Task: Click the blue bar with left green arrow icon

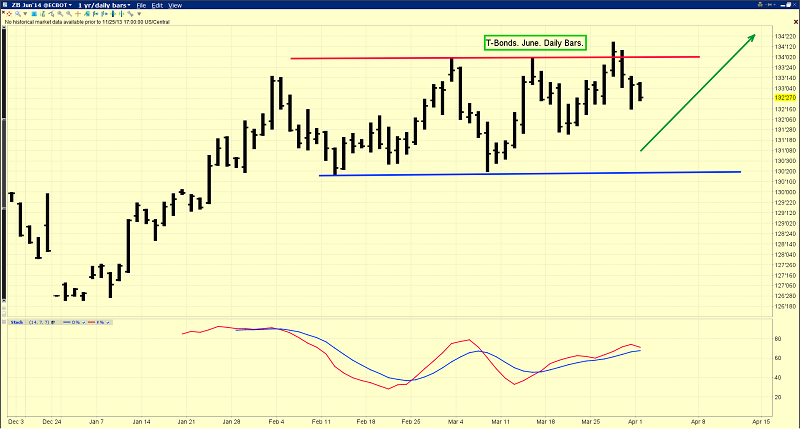Action: pyautogui.click(x=95, y=14)
